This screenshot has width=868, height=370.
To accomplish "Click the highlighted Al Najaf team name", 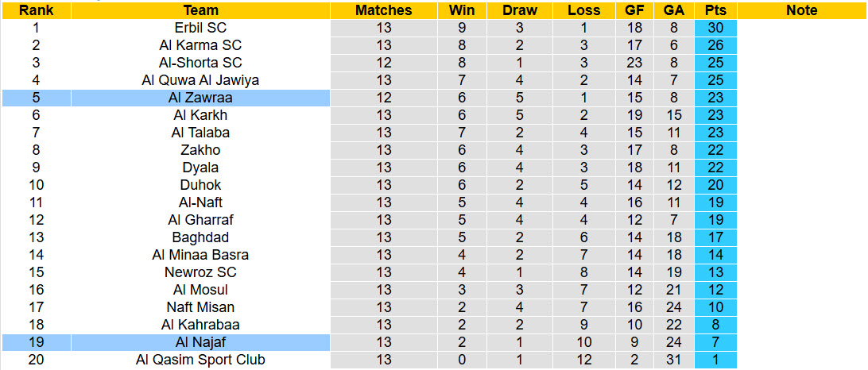I will coord(200,342).
